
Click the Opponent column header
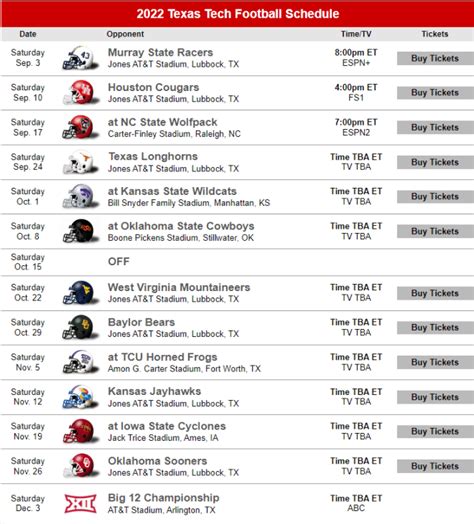(x=125, y=34)
